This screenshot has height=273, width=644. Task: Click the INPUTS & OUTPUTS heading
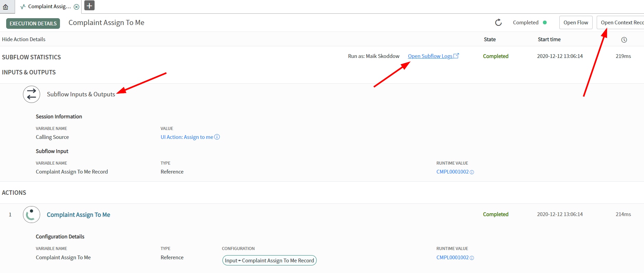(x=29, y=72)
